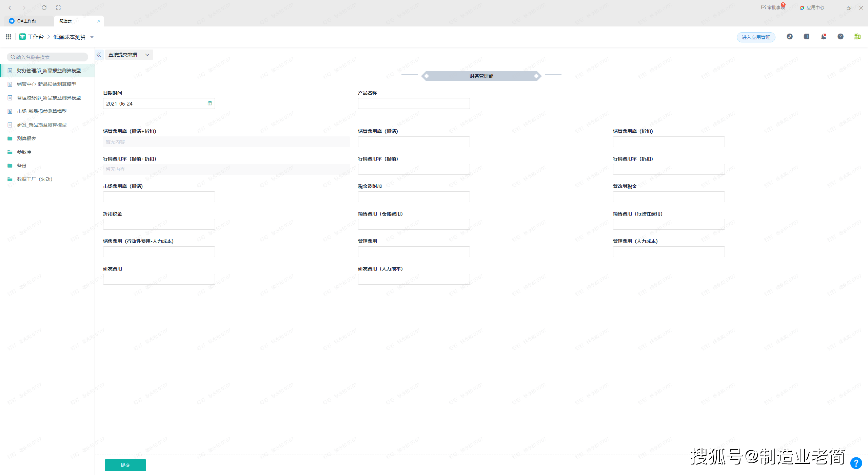Open the notification bell icon
Screen dimensions: 868x475
[823, 37]
